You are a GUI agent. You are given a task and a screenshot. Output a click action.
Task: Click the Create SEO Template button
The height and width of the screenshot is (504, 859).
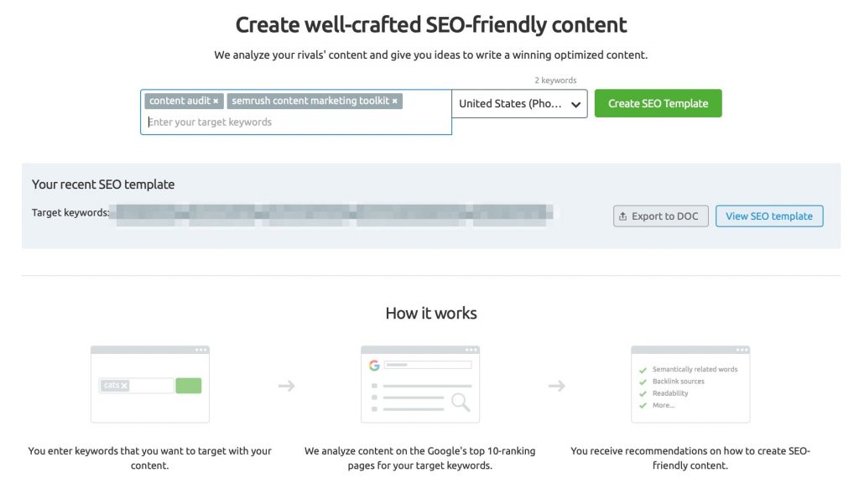tap(658, 103)
